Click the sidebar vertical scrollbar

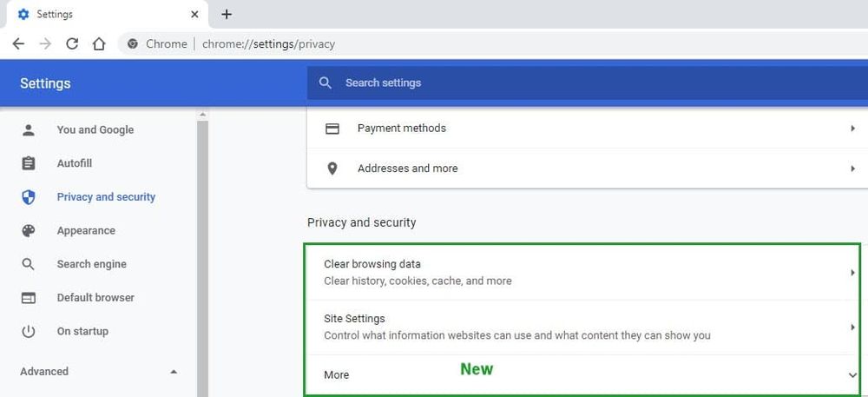tap(202, 261)
